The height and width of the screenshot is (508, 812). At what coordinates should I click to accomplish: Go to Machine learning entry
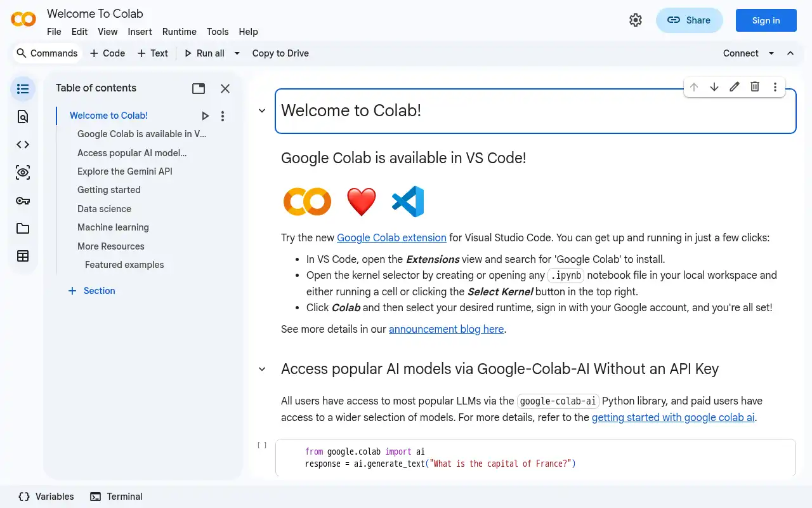pos(113,227)
